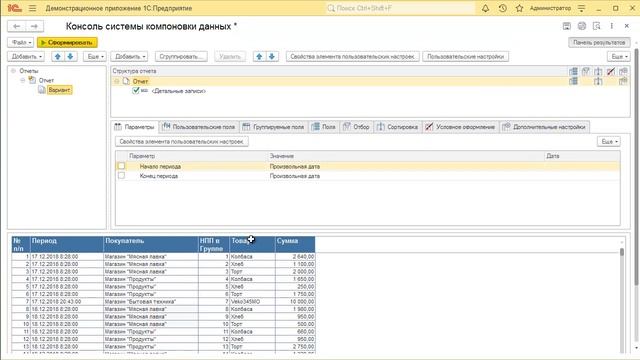
Task: Click Свойства элемента button in Параметры tab
Action: click(x=182, y=142)
